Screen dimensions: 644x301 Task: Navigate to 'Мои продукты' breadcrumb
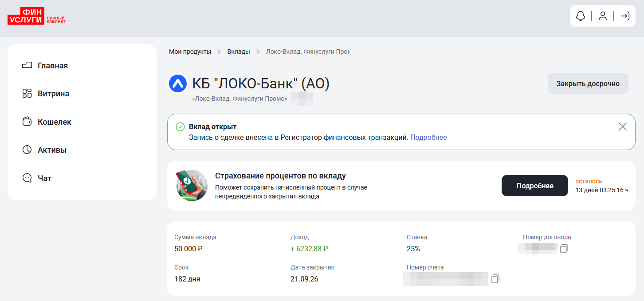(190, 51)
